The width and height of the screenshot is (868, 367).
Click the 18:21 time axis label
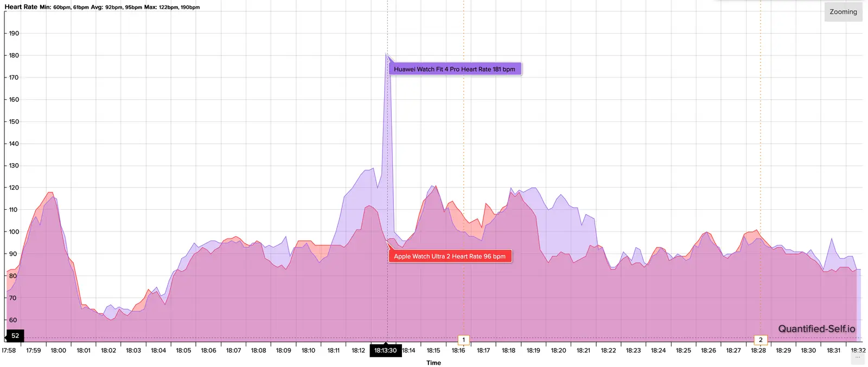click(583, 350)
